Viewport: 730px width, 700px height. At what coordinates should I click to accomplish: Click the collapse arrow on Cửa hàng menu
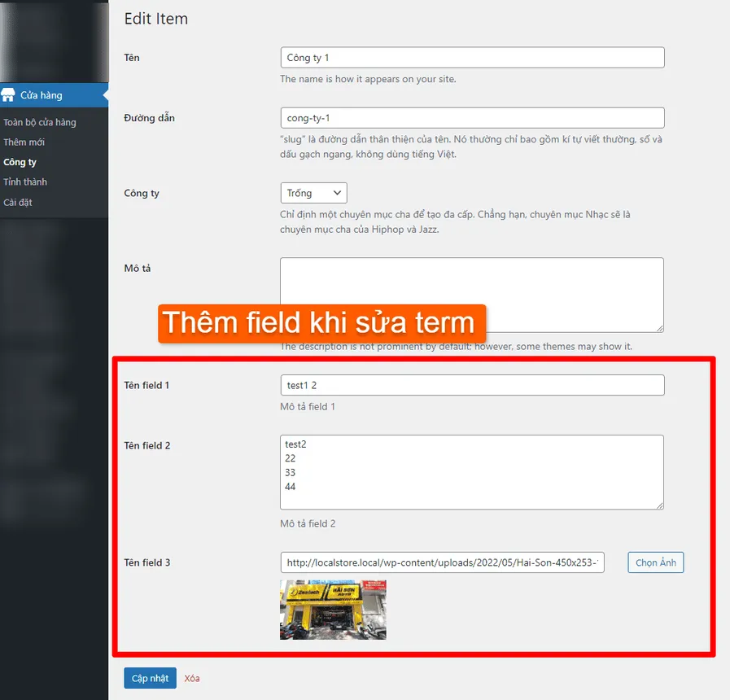click(104, 94)
